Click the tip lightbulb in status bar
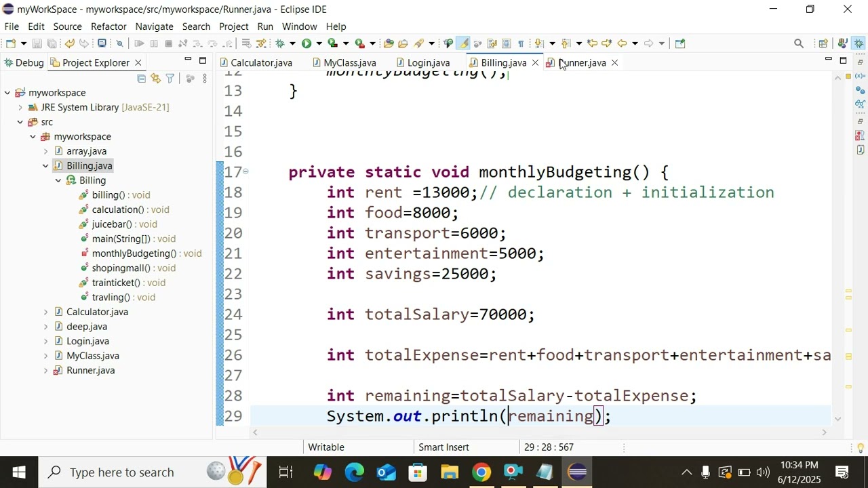 pos(861,448)
